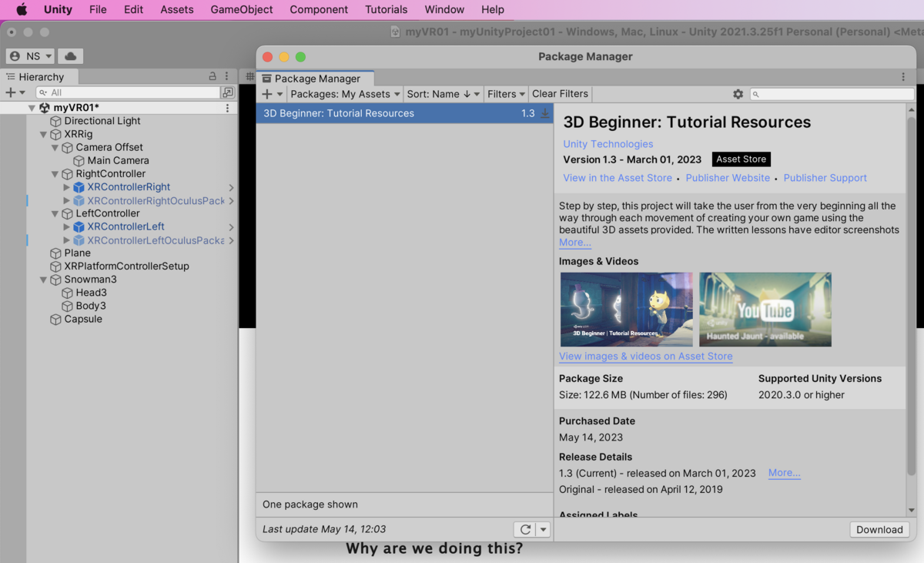Image resolution: width=924 pixels, height=563 pixels.
Task: Collapse Camera Offset node
Action: 55,147
